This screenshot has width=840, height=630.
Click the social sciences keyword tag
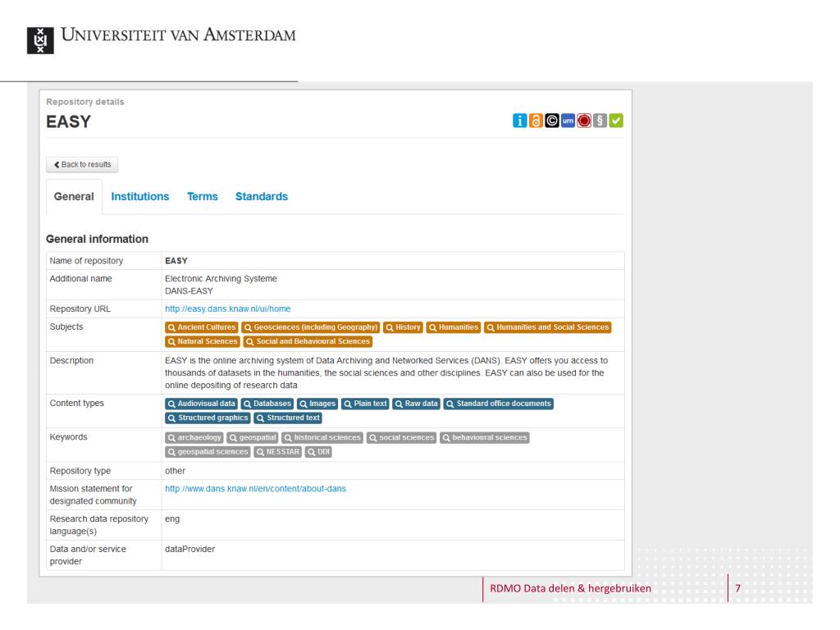[402, 438]
